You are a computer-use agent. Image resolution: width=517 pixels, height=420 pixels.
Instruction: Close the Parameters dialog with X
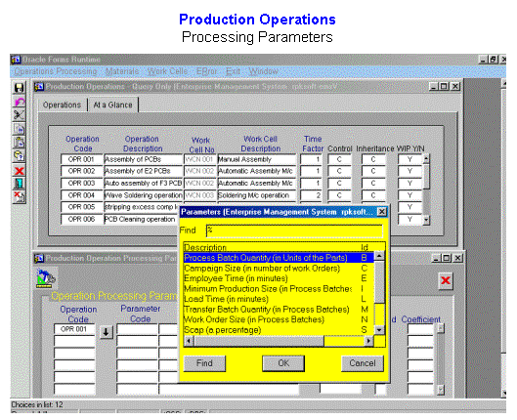[x=381, y=212]
